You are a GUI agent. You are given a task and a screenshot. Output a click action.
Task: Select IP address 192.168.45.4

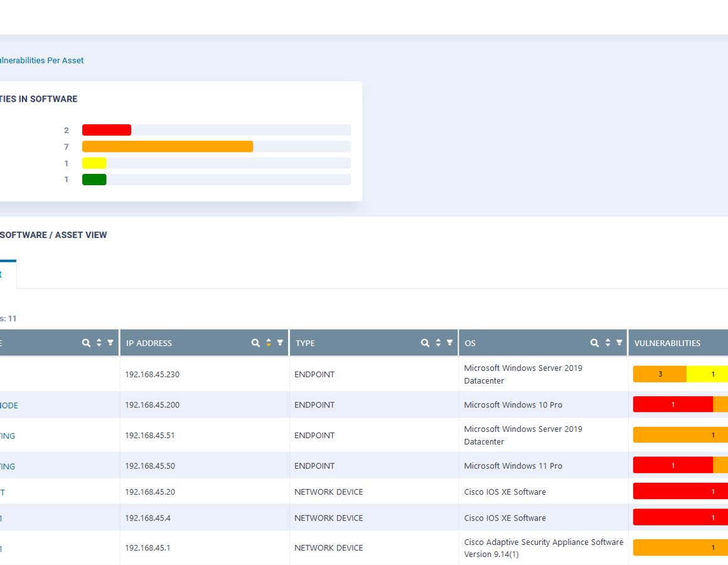pyautogui.click(x=147, y=518)
